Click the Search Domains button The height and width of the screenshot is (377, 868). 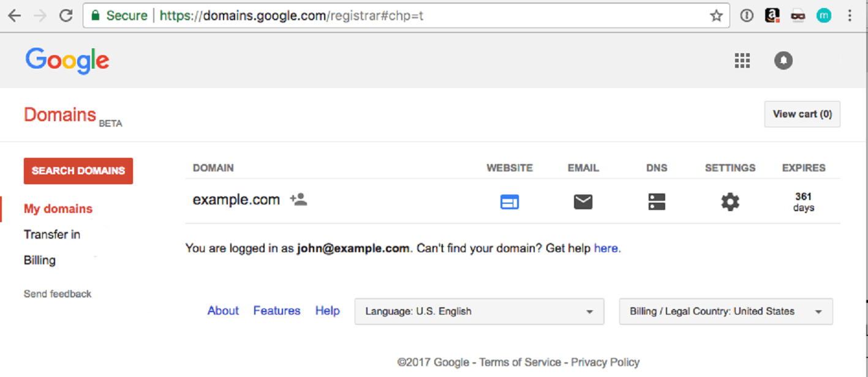click(x=78, y=171)
